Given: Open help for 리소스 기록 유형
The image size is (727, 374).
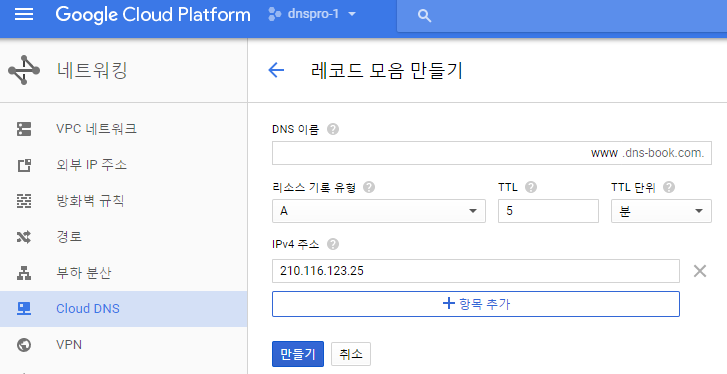Looking at the screenshot, I should 369,187.
